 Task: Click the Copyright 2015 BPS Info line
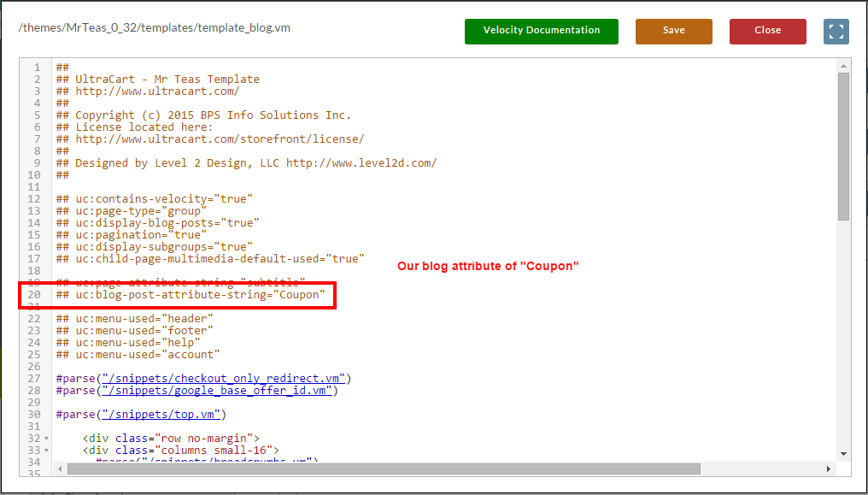coord(203,115)
